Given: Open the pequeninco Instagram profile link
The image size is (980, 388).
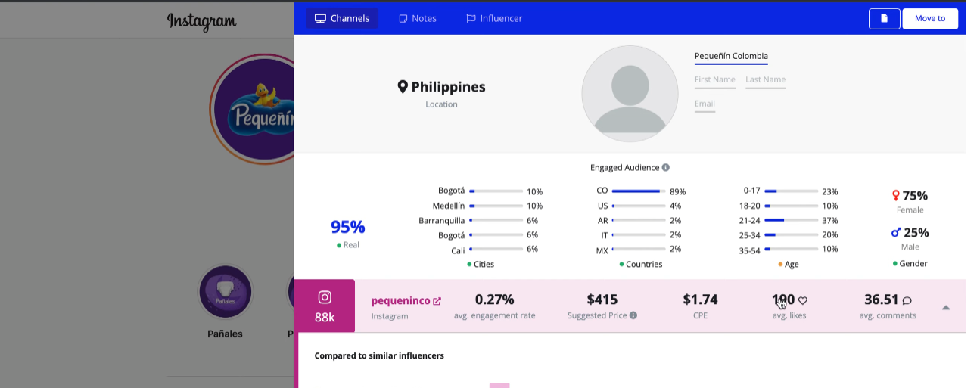Looking at the screenshot, I should pos(400,300).
